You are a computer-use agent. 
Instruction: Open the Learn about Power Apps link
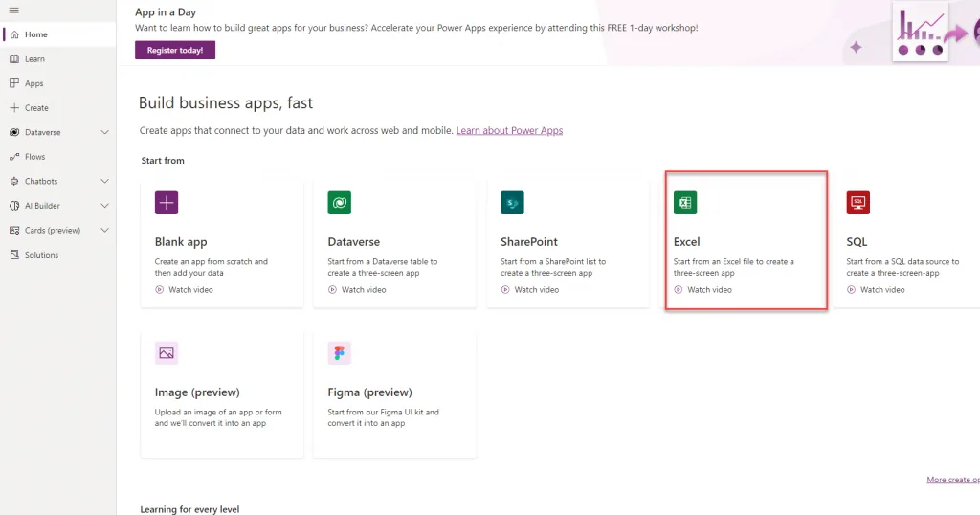[509, 130]
